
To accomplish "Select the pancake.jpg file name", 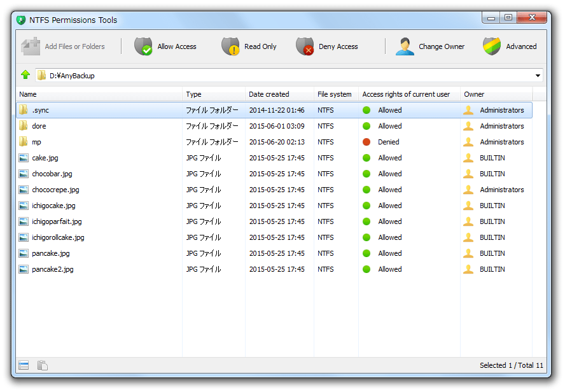I will pyautogui.click(x=51, y=253).
